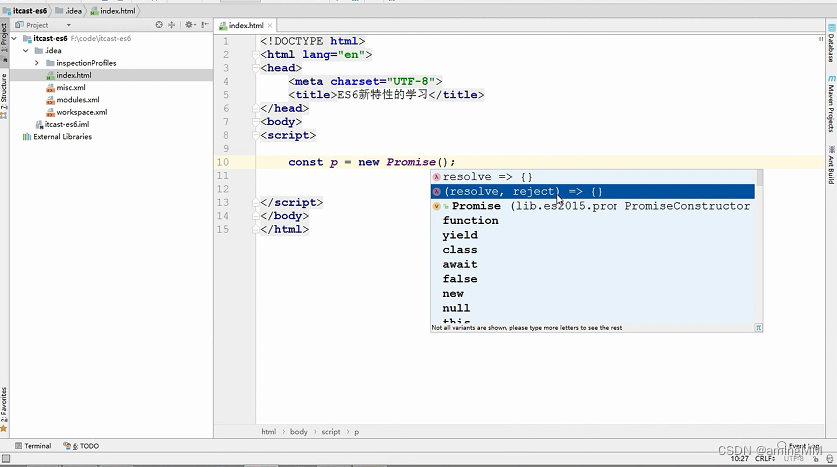Click the UTF-8 encoding indicator
This screenshot has height=467, width=837.
click(x=794, y=458)
